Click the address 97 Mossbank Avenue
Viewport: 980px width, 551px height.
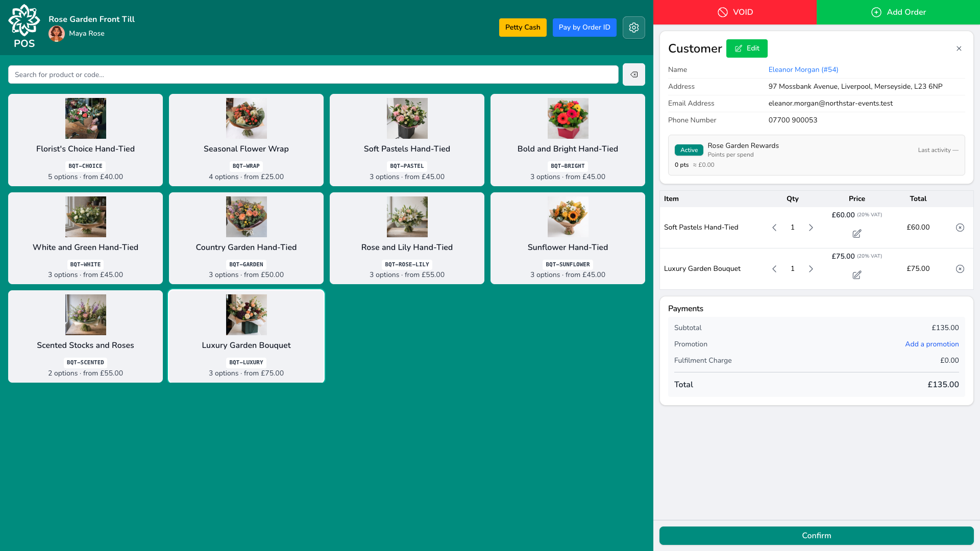click(855, 87)
